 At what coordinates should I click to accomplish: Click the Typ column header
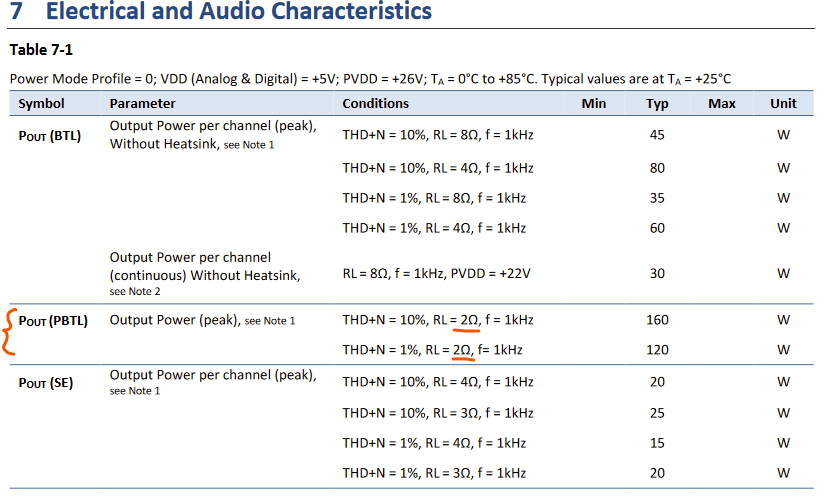tap(657, 104)
